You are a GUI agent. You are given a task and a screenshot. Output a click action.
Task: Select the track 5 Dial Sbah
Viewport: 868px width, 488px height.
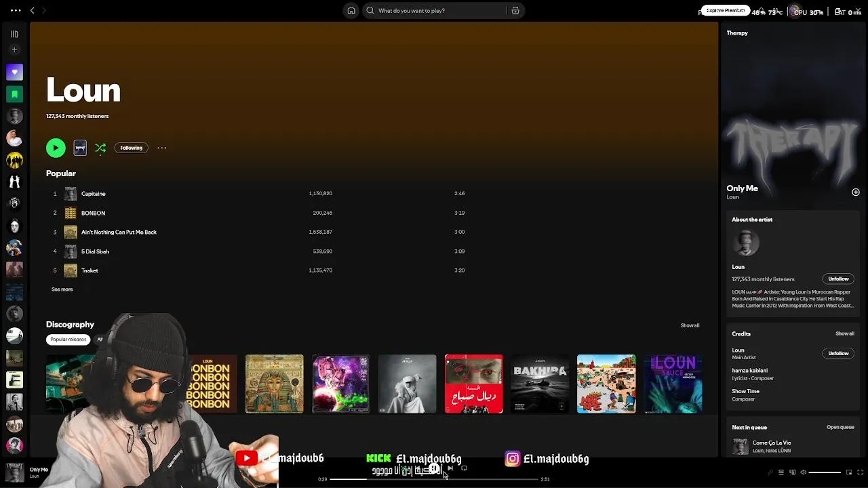click(95, 251)
